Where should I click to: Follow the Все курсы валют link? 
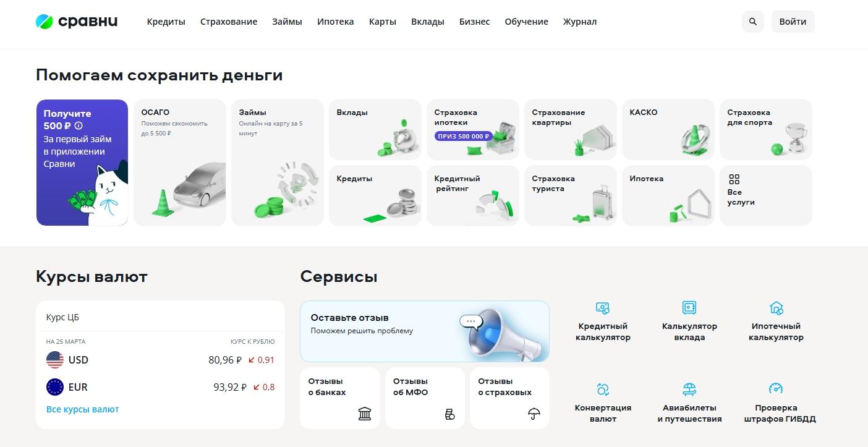(x=83, y=409)
